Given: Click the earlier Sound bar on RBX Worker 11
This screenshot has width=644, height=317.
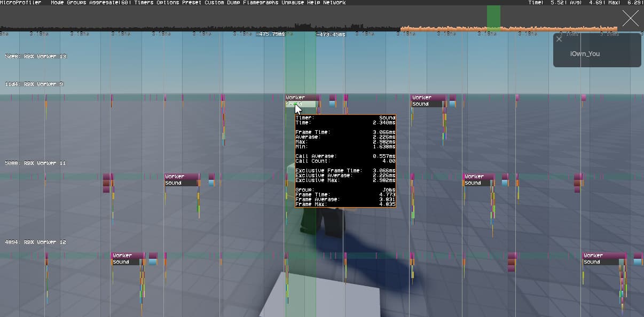Looking at the screenshot, I should [x=180, y=183].
